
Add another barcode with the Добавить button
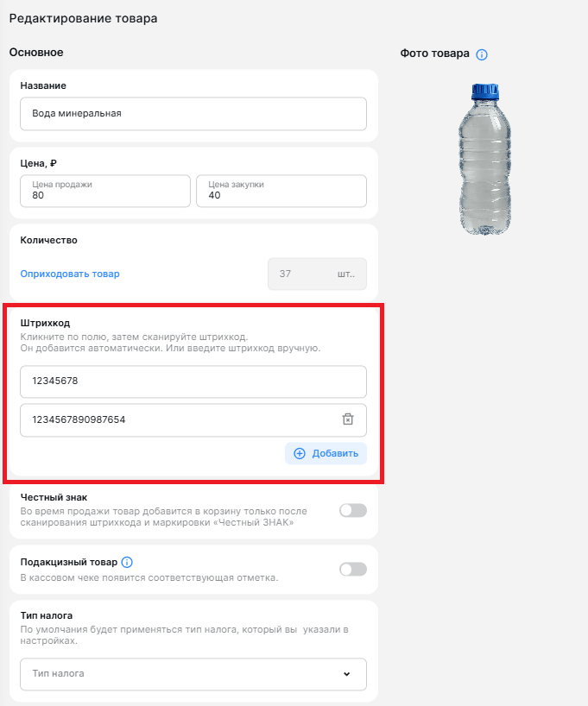tap(326, 453)
